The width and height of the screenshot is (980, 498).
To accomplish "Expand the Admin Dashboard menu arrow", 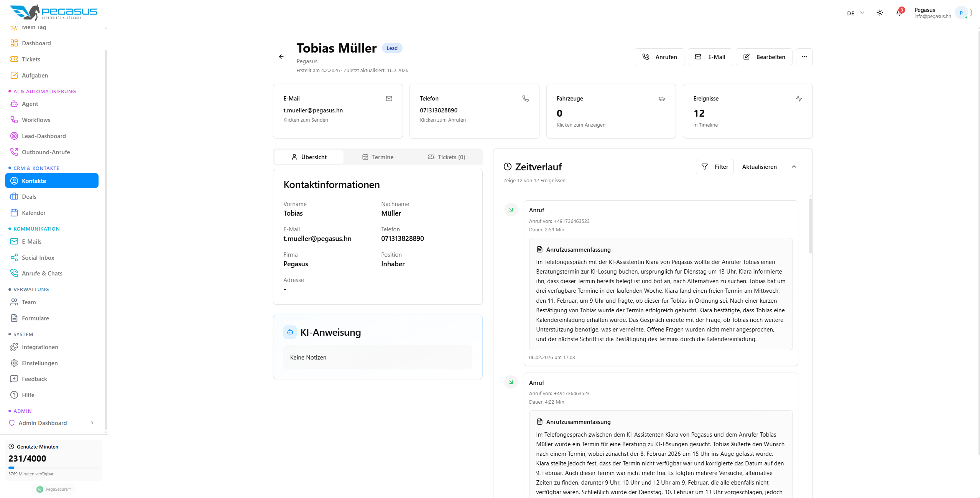I will point(92,423).
